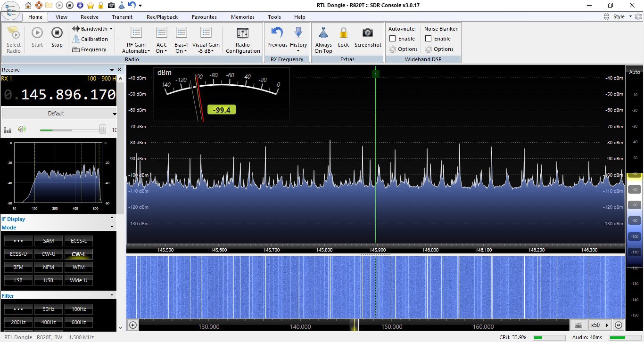
Task: Select NFM mode
Action: point(49,267)
